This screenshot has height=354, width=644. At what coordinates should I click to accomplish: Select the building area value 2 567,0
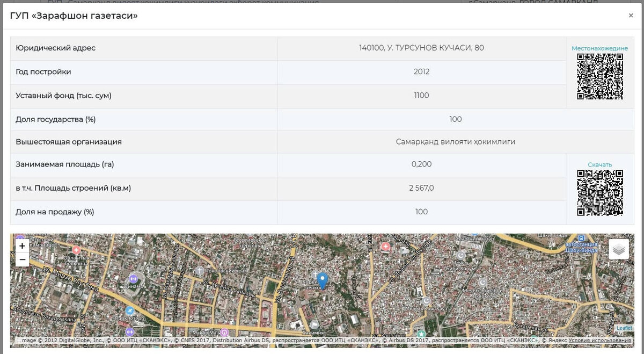[421, 188]
